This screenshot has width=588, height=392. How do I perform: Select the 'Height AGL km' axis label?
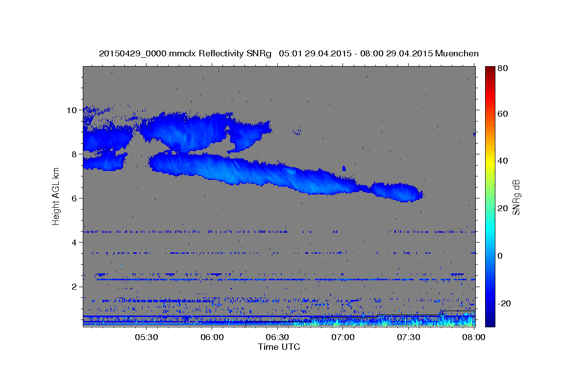[56, 197]
